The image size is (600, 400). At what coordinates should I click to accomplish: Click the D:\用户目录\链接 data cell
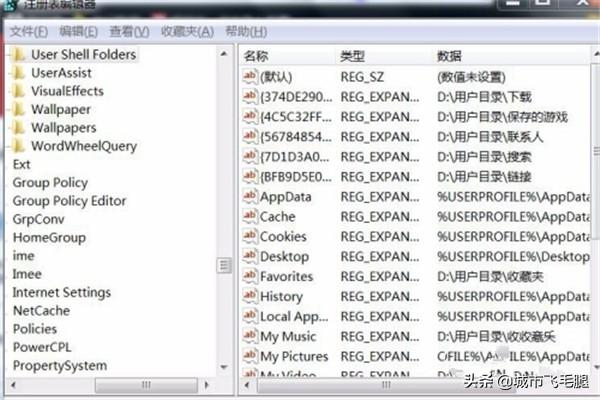484,176
